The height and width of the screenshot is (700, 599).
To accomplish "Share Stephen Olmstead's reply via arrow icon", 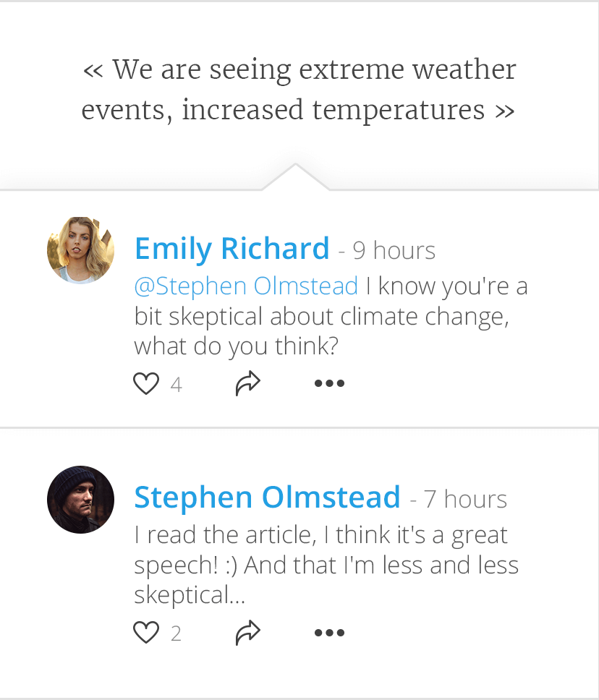I will [x=247, y=633].
